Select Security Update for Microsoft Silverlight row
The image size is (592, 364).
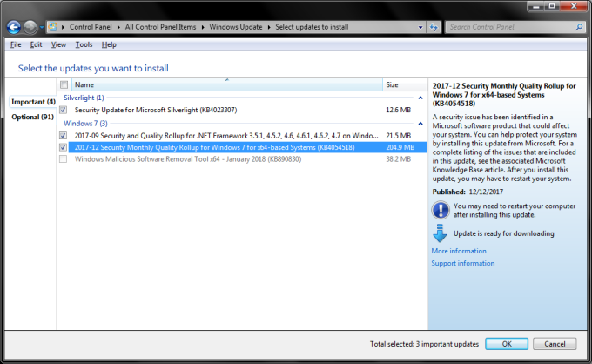pos(242,110)
